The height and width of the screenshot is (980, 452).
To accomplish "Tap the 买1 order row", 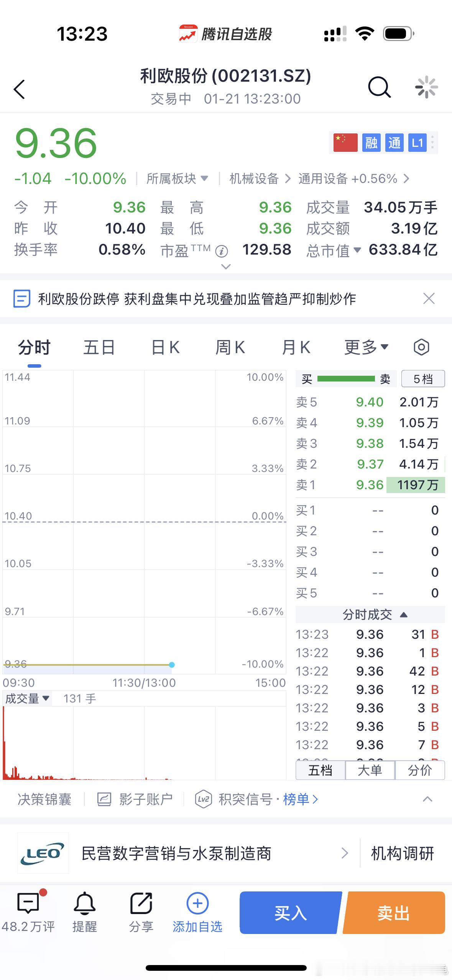I will [370, 510].
